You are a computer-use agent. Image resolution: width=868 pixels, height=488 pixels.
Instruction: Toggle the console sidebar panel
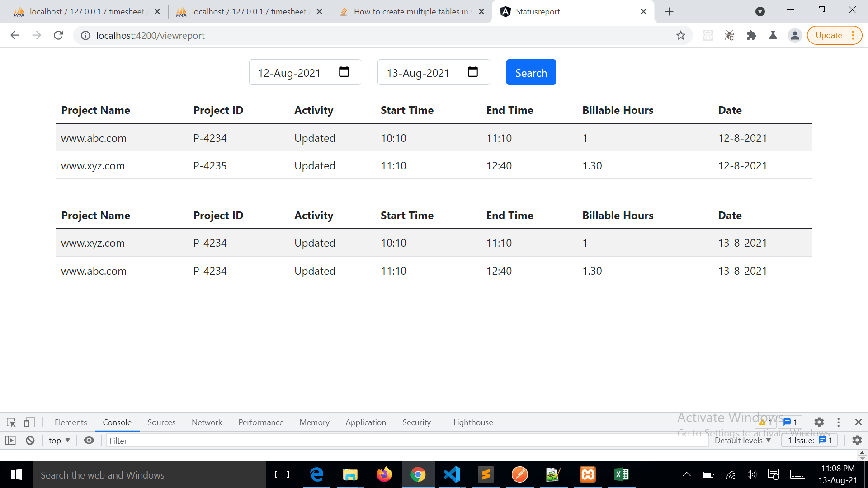[11, 440]
